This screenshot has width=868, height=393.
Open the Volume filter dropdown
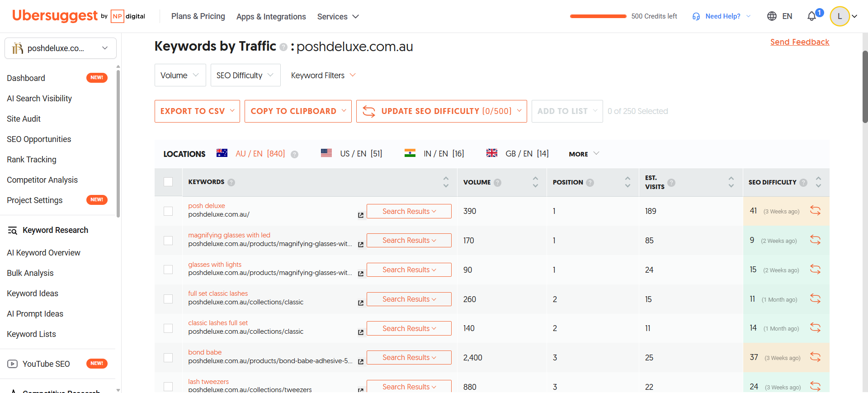click(x=180, y=75)
